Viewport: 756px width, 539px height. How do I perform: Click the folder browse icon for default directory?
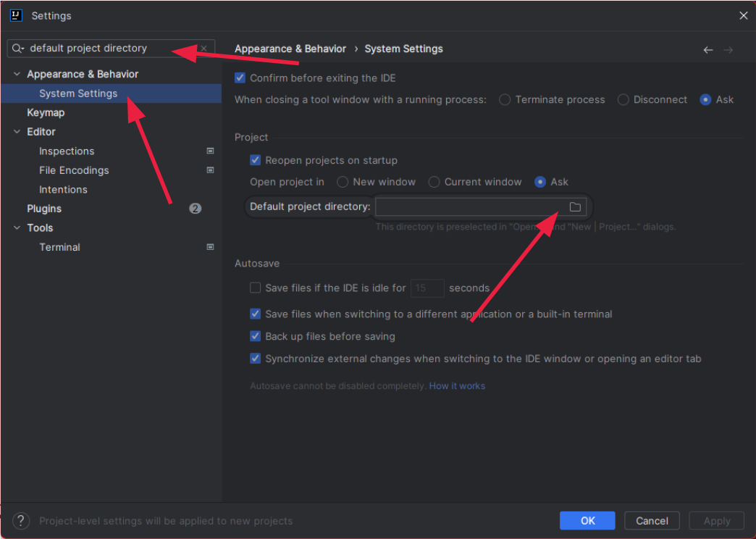(575, 207)
